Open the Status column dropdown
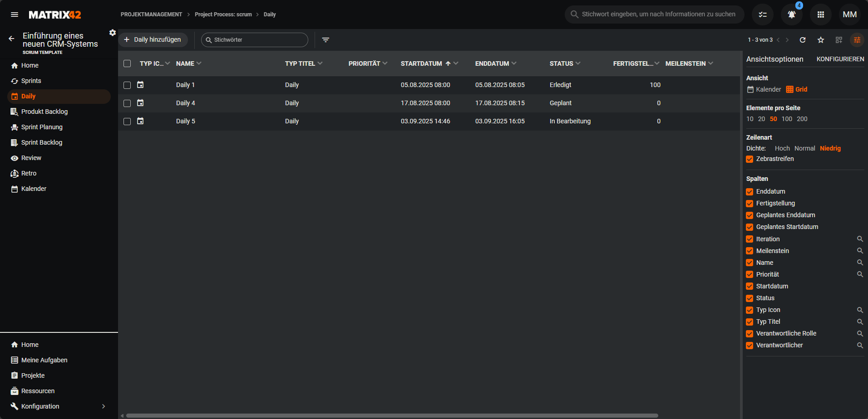 578,63
